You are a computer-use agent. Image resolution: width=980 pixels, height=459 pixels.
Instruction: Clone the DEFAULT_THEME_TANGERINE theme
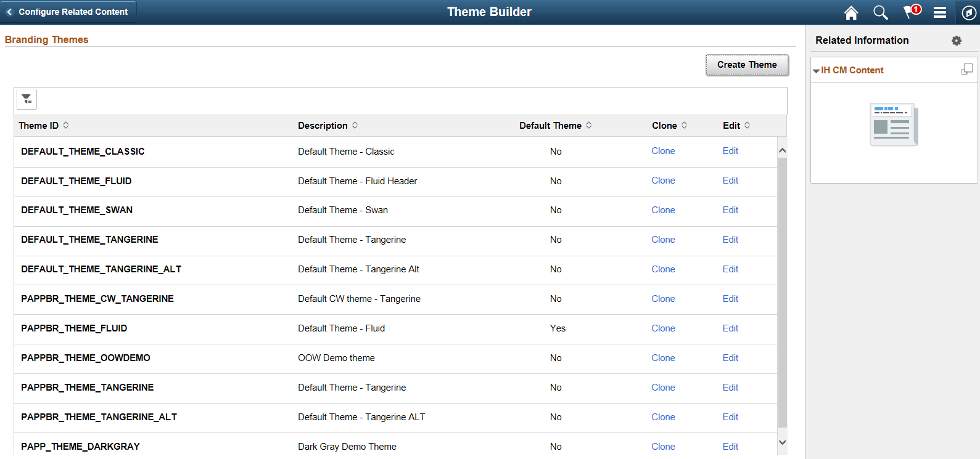(x=663, y=240)
